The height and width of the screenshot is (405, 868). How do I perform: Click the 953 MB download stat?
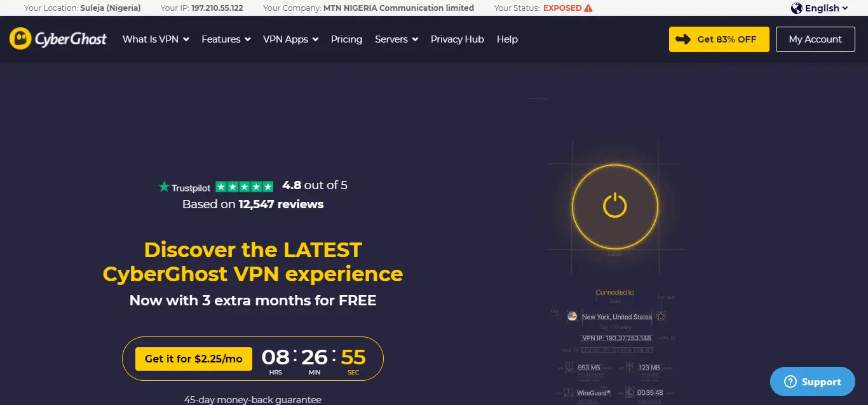point(588,367)
